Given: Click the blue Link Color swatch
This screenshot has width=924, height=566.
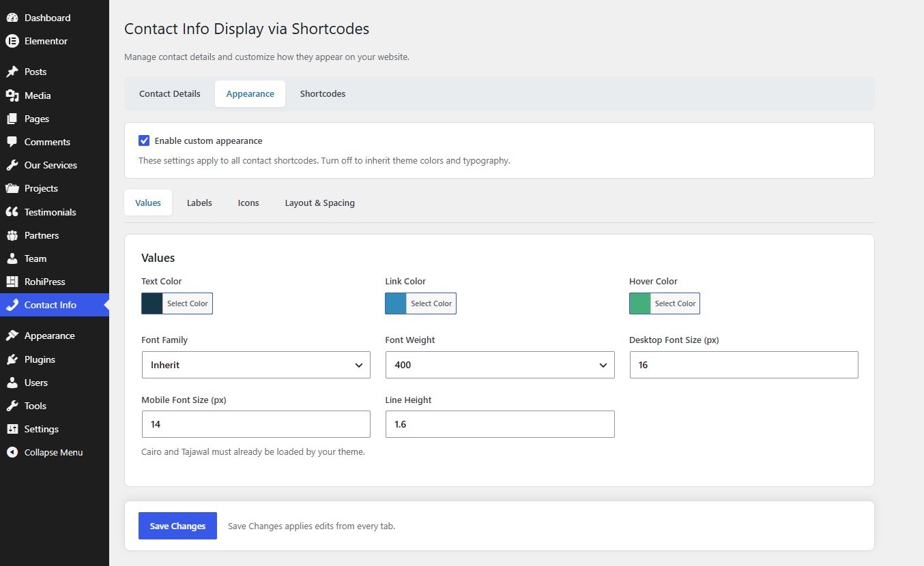Looking at the screenshot, I should 396,303.
